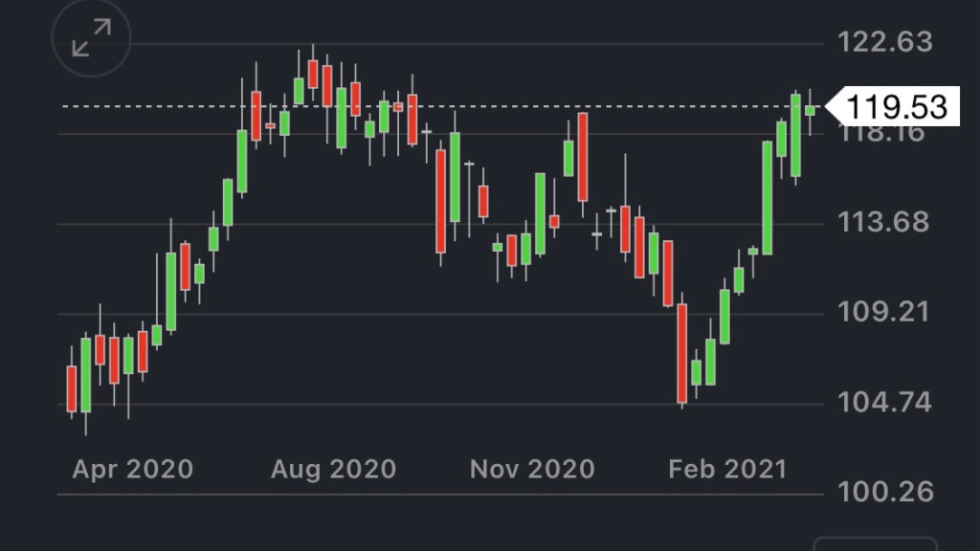Click the Nov 2020 date label

(x=532, y=469)
